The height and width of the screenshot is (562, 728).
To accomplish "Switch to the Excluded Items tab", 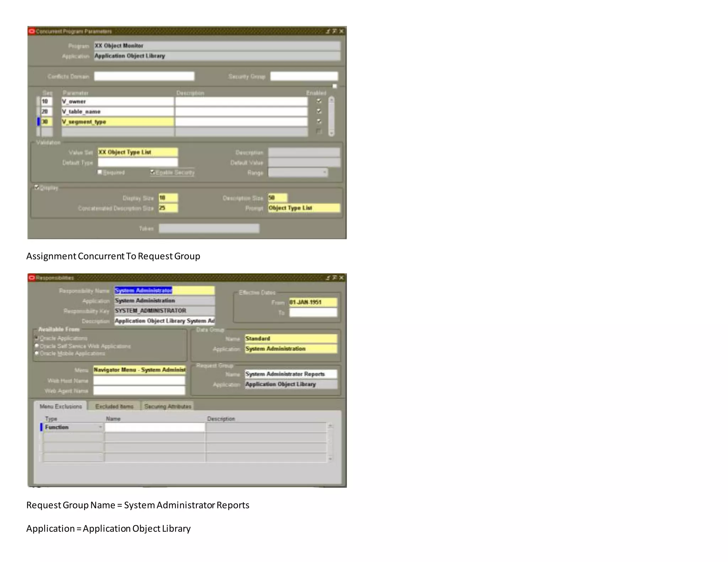I will (x=114, y=406).
